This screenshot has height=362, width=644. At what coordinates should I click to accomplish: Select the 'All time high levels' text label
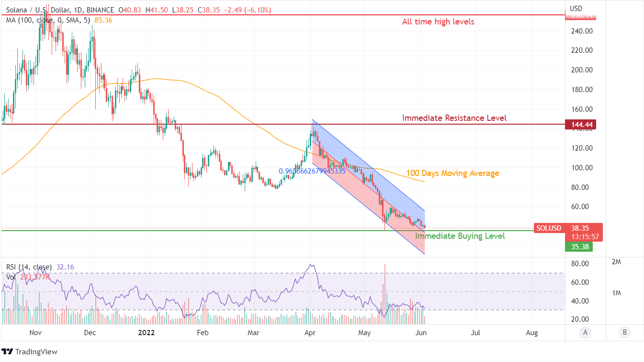click(x=438, y=22)
